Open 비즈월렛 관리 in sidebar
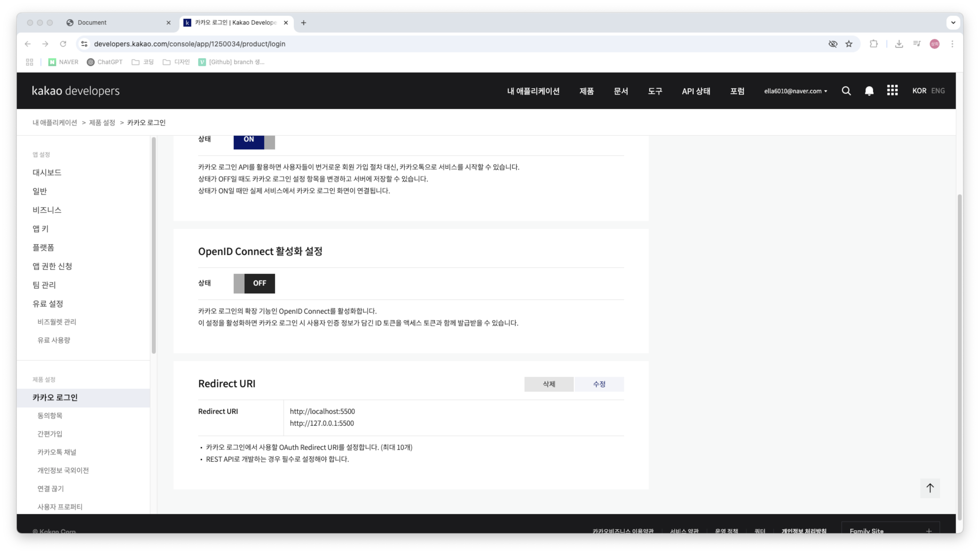The width and height of the screenshot is (980, 554). tap(57, 322)
